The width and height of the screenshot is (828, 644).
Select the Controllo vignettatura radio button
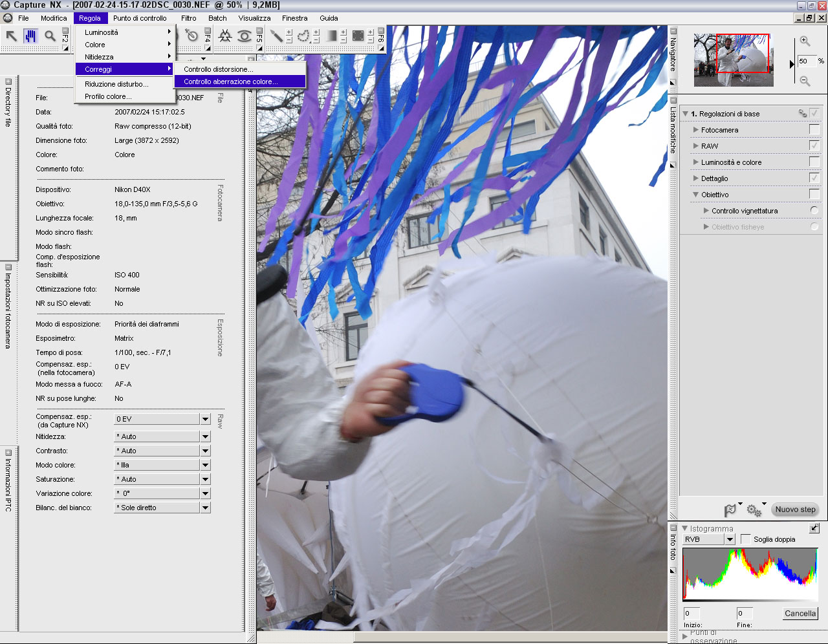(814, 210)
